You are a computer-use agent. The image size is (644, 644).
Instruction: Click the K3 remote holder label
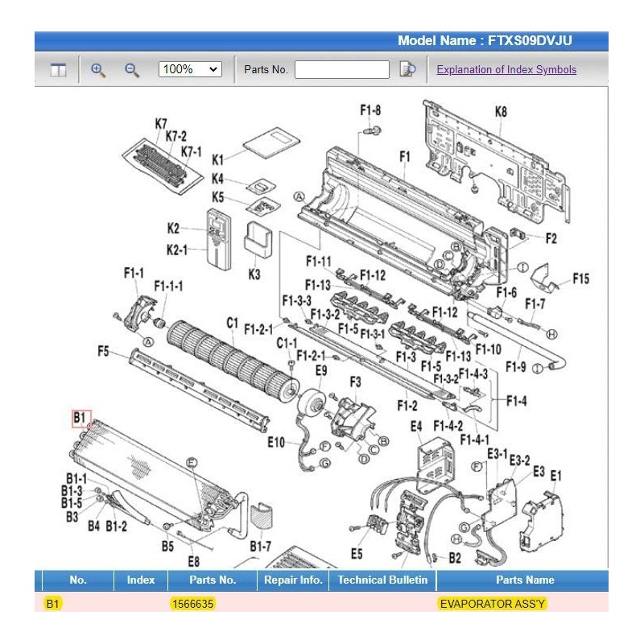coord(254,274)
